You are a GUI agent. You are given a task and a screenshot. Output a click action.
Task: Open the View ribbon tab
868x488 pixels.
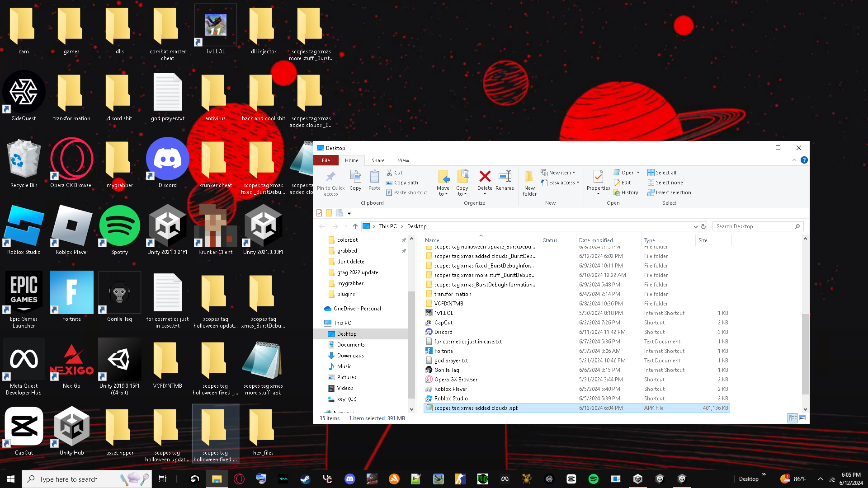pyautogui.click(x=403, y=160)
